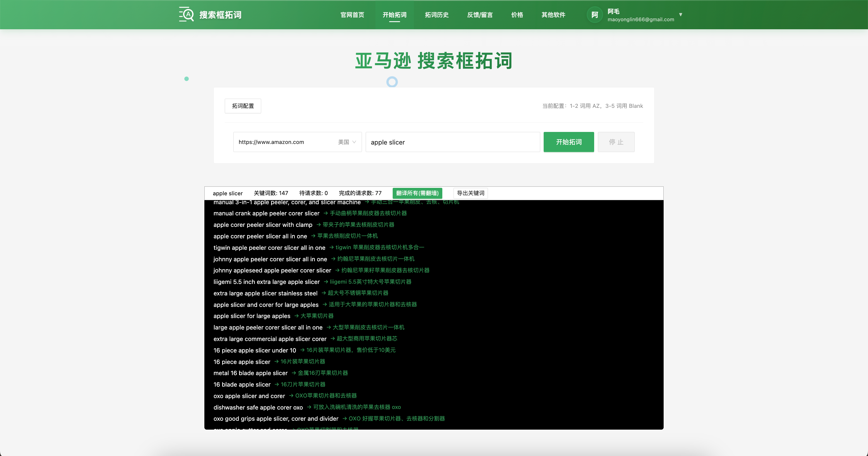Screen dimensions: 868x456
Task: Click the maoyonglin666@gmail.com account text
Action: [x=641, y=20]
